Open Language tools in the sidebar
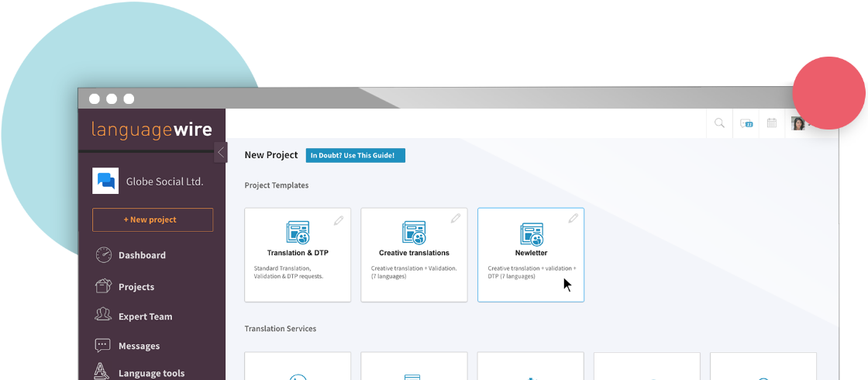This screenshot has width=868, height=380. pos(151,373)
